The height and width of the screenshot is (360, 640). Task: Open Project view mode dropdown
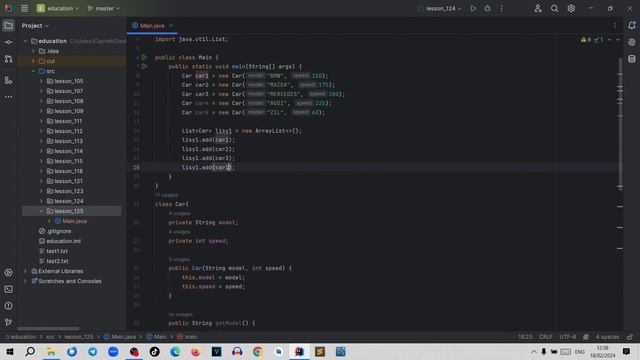[35, 26]
